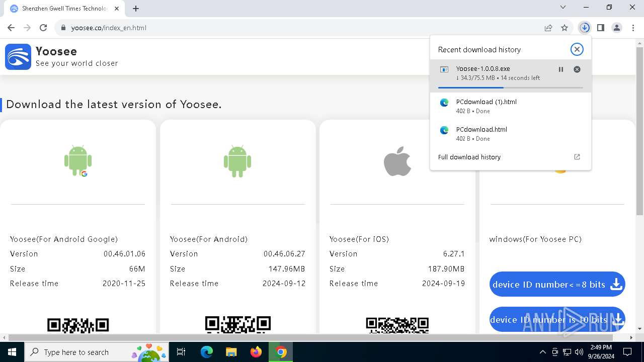This screenshot has width=644, height=362.
Task: Open Windows Start menu
Action: pyautogui.click(x=12, y=352)
